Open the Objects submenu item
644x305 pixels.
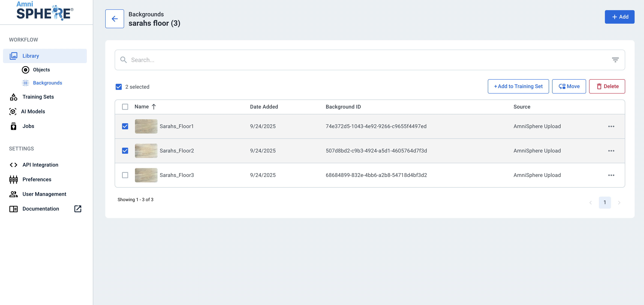pyautogui.click(x=42, y=70)
